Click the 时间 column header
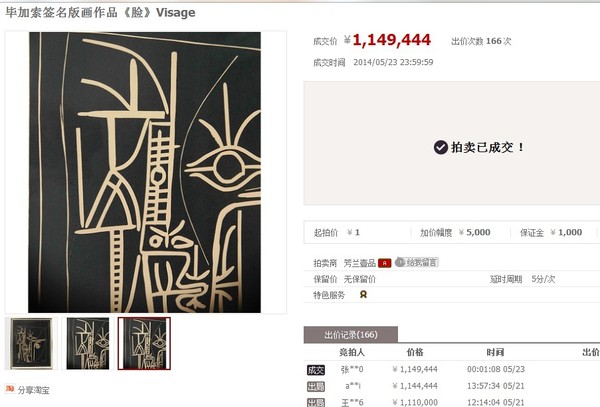Image resolution: width=600 pixels, height=407 pixels. 495,352
